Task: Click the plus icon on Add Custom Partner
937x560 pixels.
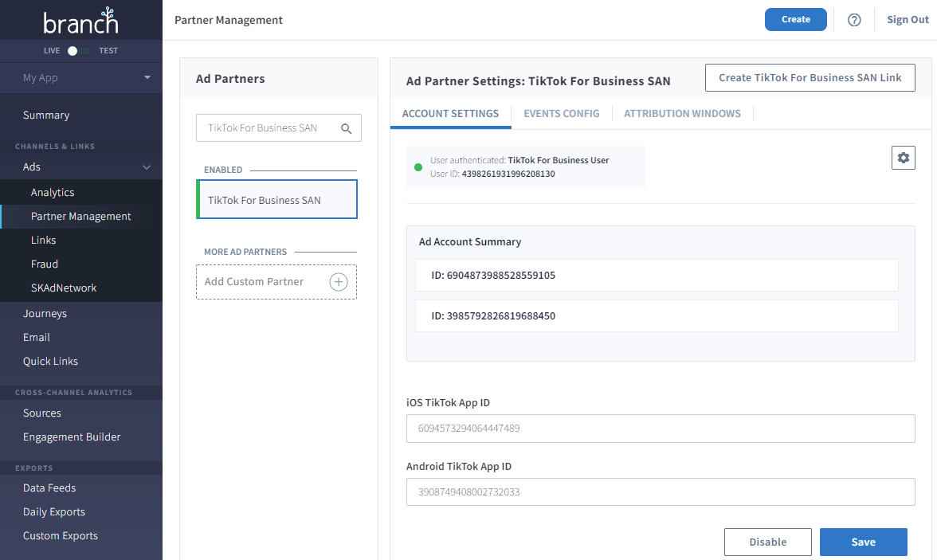Action: (338, 282)
